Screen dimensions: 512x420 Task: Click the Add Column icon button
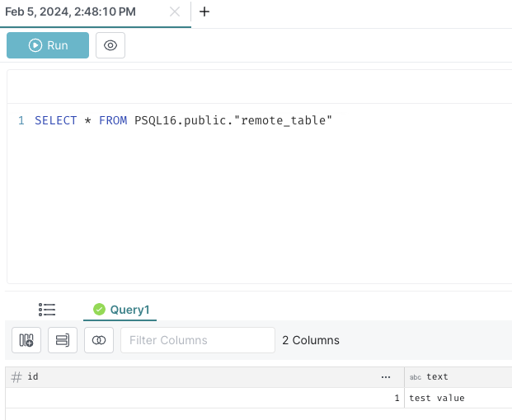[x=26, y=340]
